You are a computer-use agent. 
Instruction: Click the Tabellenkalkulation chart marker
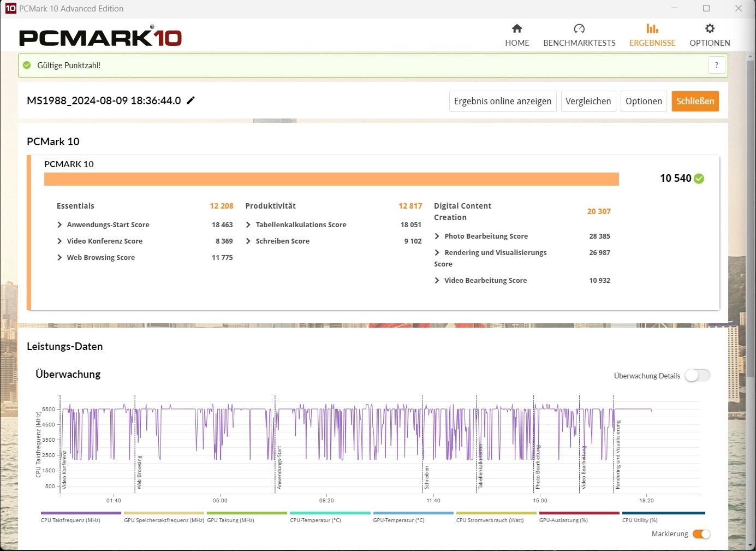point(480,467)
